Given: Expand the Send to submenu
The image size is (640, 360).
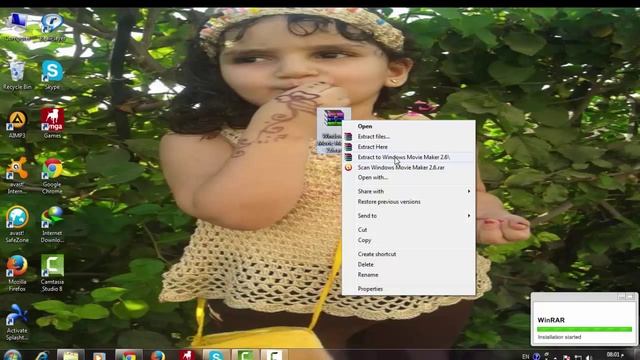Looking at the screenshot, I should point(408,216).
